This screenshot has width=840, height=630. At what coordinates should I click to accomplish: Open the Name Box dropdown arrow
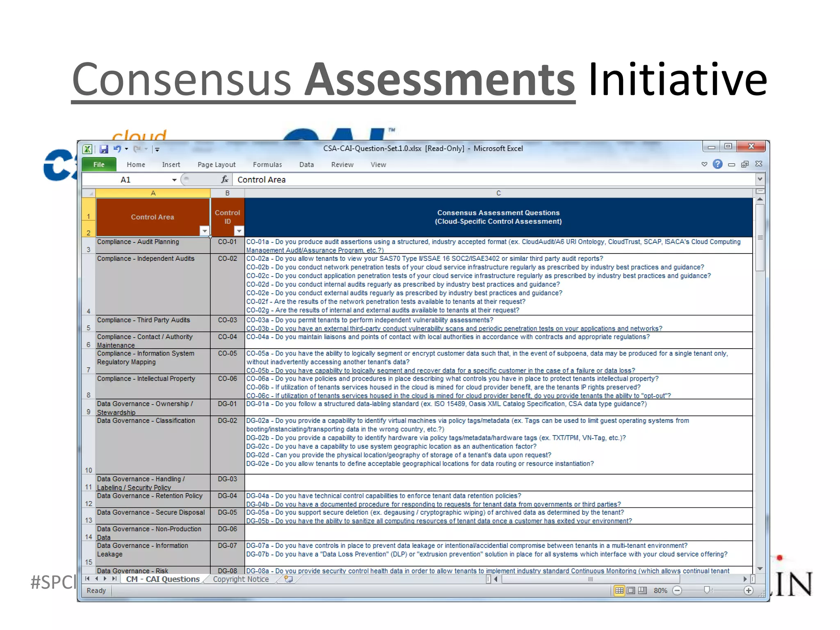click(174, 180)
